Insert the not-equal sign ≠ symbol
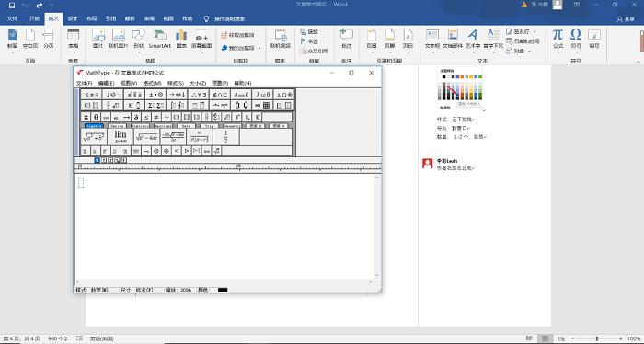The height and width of the screenshot is (344, 644). [x=156, y=118]
